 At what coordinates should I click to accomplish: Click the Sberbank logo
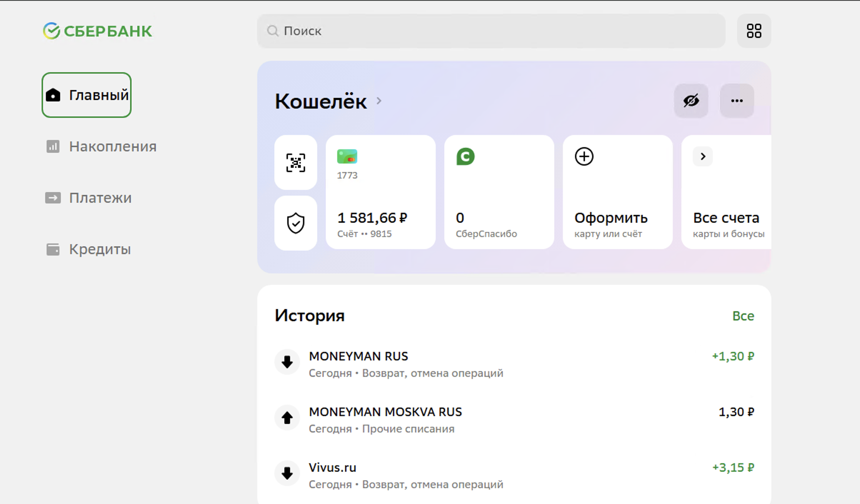97,31
